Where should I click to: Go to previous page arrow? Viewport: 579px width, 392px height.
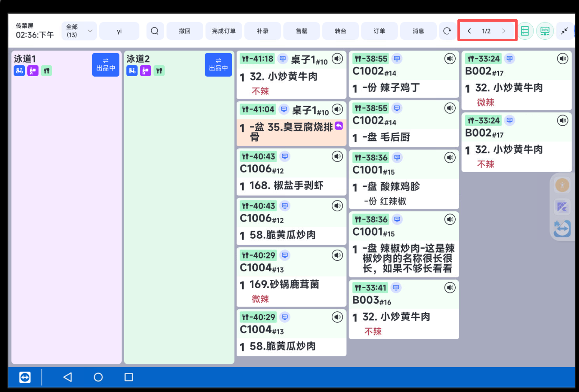coord(469,31)
